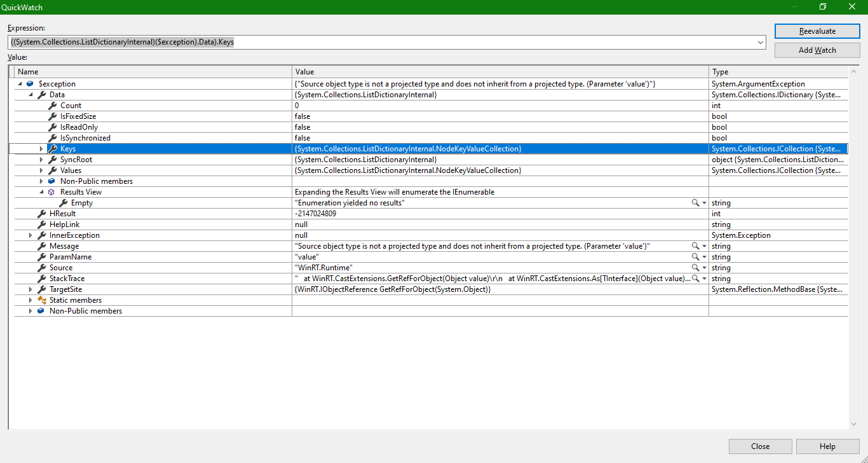Expand the TargetSite node
Image resolution: width=868 pixels, height=463 pixels.
tap(31, 289)
